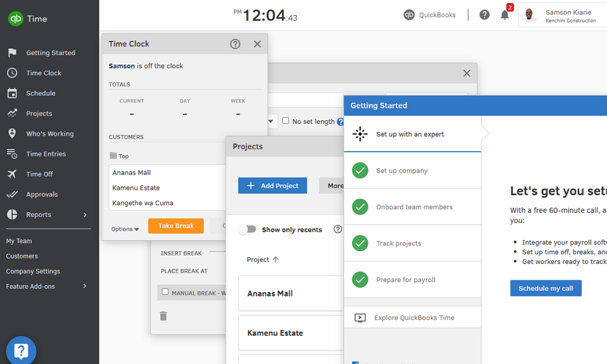607x364 pixels.
Task: Click the Set up with an expert icon
Action: 360,134
